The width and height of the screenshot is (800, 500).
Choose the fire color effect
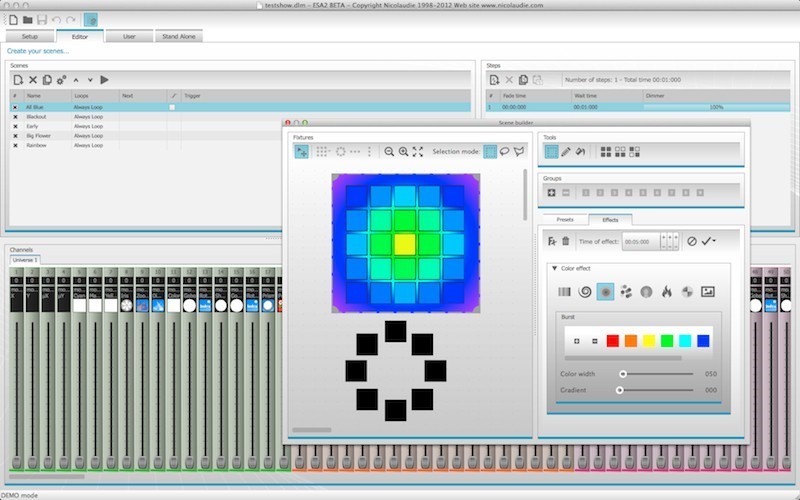[666, 291]
